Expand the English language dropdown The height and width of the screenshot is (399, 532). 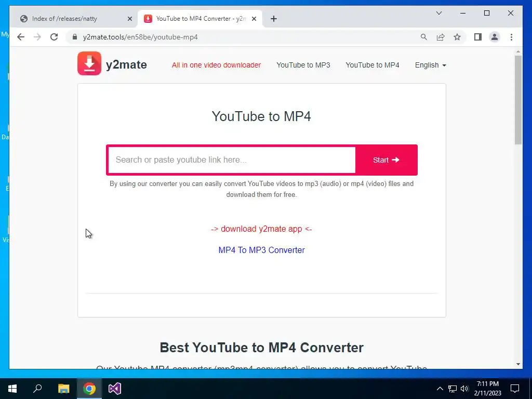pos(430,65)
